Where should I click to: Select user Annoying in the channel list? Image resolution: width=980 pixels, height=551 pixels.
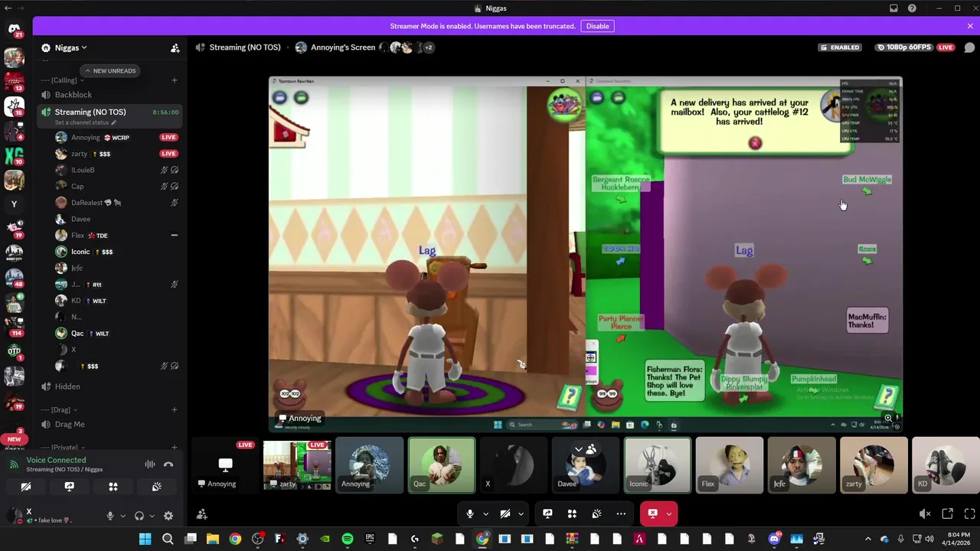tap(116, 138)
